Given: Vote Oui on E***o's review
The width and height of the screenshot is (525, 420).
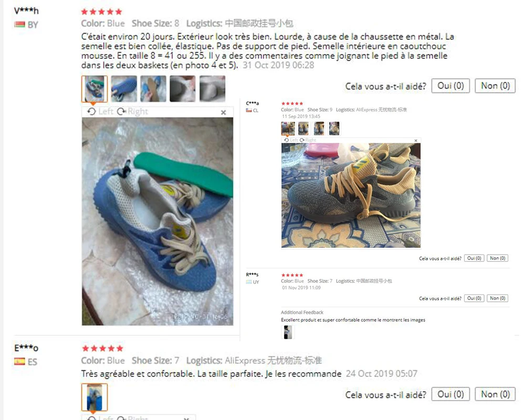Looking at the screenshot, I should tap(450, 394).
